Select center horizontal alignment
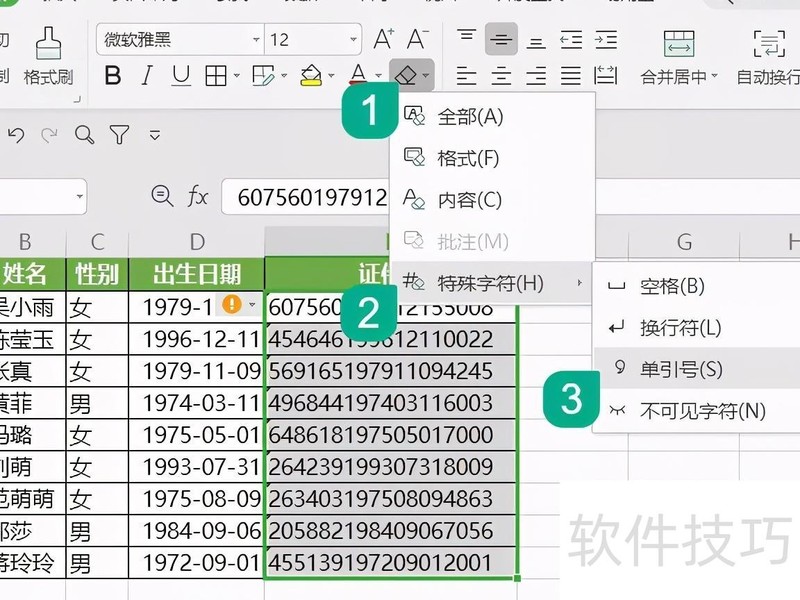Viewport: 800px width, 600px height. (x=501, y=76)
